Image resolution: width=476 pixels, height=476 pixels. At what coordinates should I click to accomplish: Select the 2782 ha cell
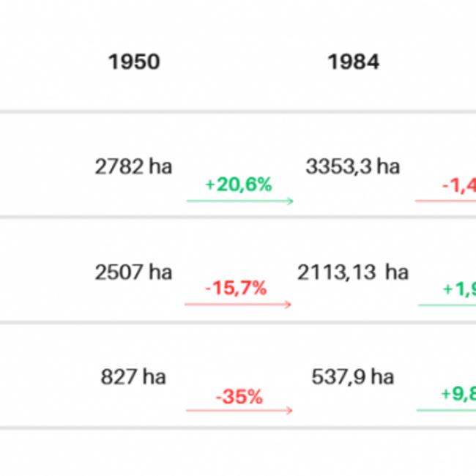133,167
